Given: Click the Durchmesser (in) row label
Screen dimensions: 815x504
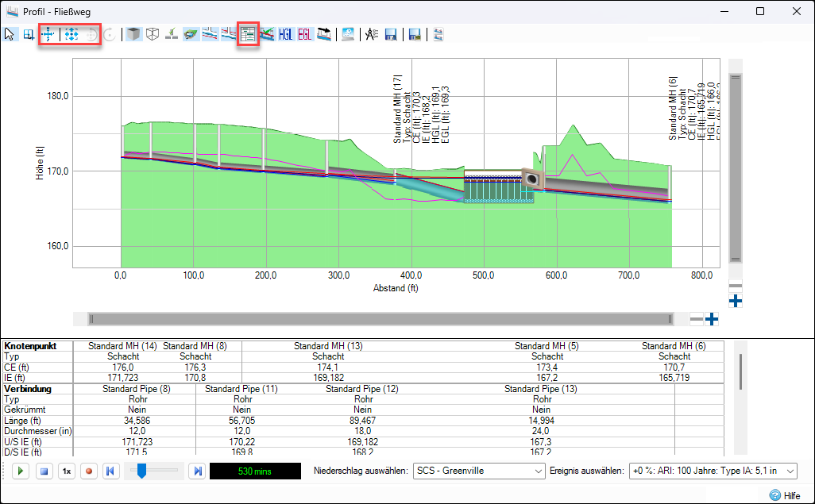Looking at the screenshot, I should [x=38, y=431].
